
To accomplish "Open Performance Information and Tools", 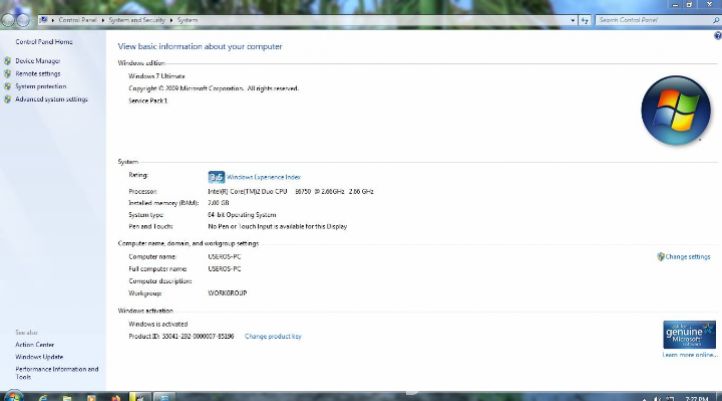I will point(57,373).
